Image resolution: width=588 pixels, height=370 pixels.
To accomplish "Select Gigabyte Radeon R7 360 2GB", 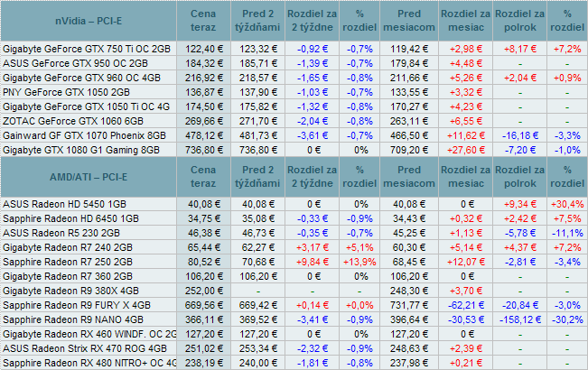I will [68, 276].
